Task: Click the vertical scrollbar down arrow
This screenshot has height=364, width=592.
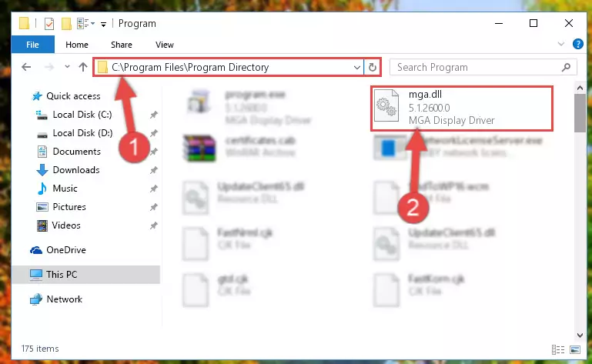Action: (x=580, y=336)
